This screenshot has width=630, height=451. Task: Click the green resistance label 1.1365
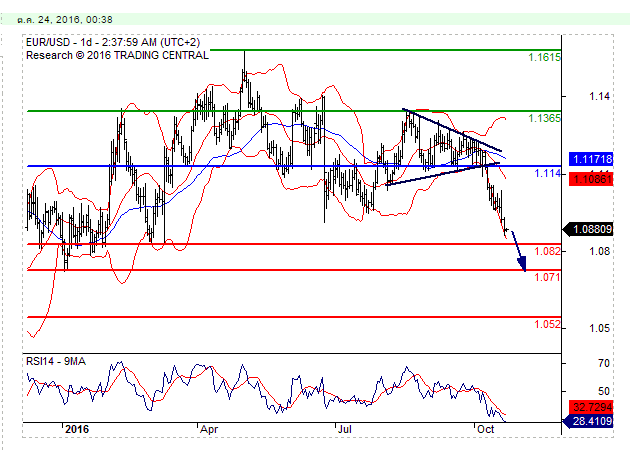(x=544, y=118)
